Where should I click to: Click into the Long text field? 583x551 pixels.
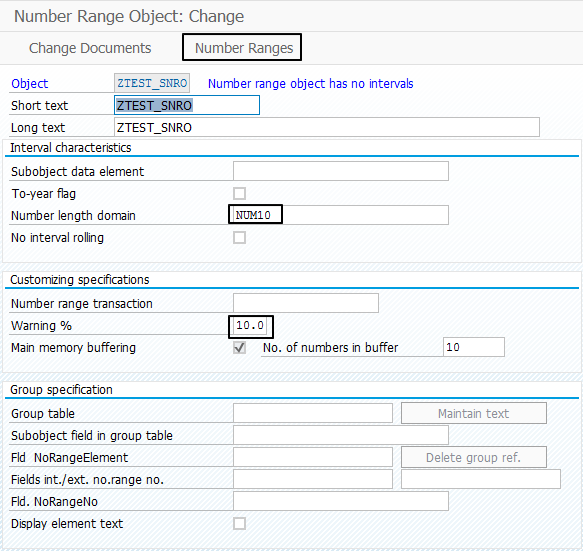click(x=327, y=127)
